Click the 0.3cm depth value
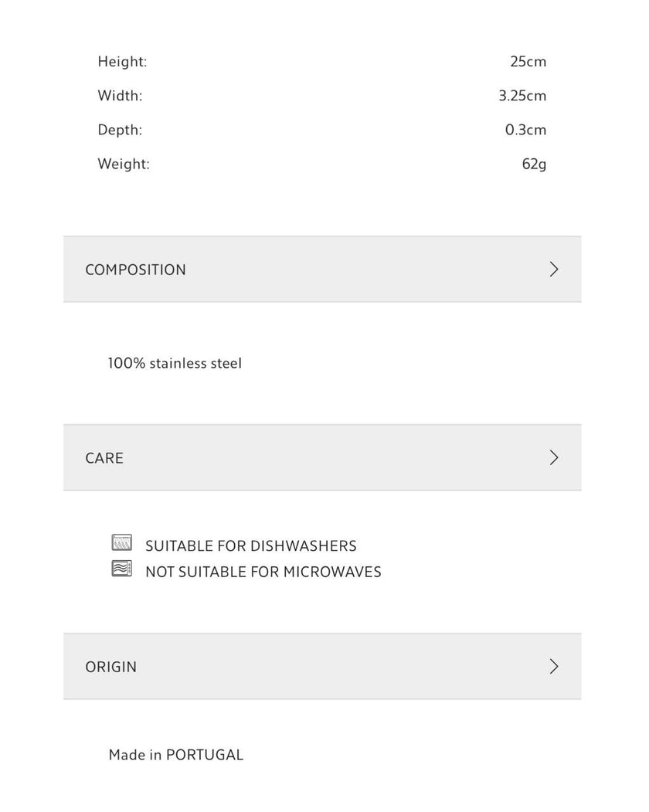The width and height of the screenshot is (649, 812). (525, 130)
